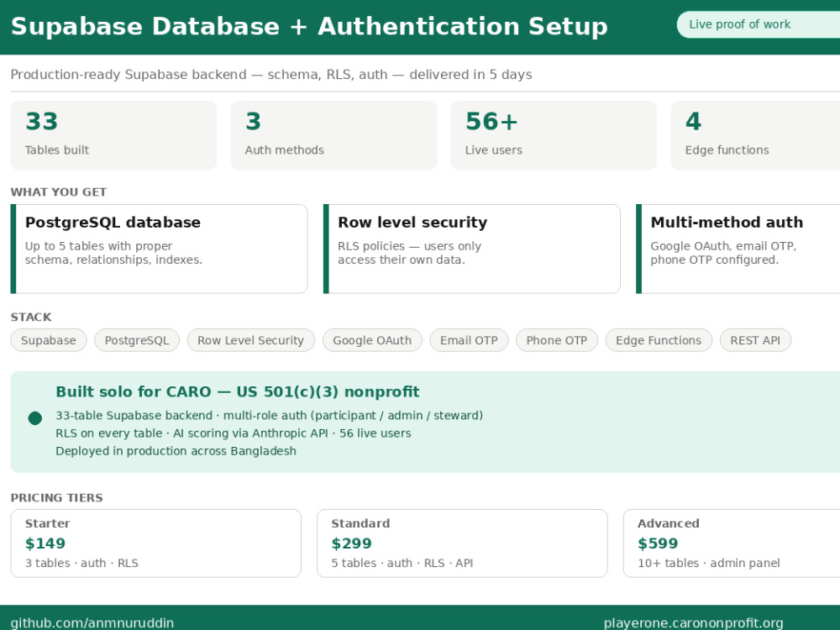Click the Live proof of work badge

[x=758, y=24]
